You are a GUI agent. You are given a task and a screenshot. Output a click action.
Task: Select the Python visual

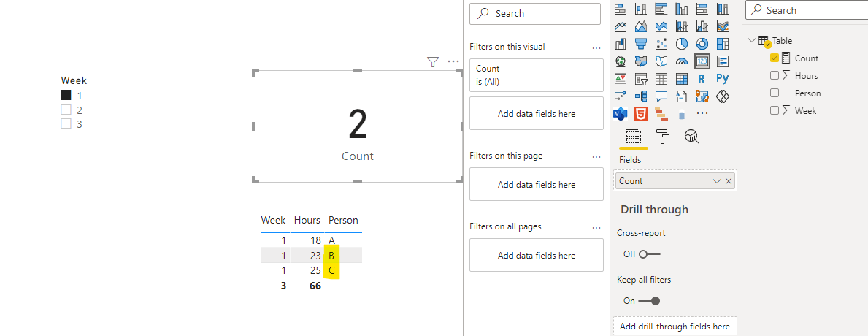(x=723, y=79)
